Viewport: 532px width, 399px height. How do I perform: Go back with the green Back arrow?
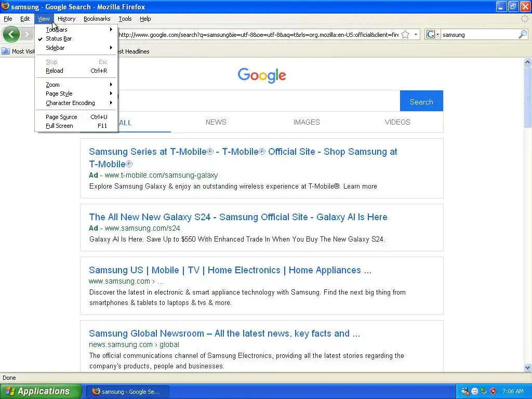pyautogui.click(x=11, y=34)
